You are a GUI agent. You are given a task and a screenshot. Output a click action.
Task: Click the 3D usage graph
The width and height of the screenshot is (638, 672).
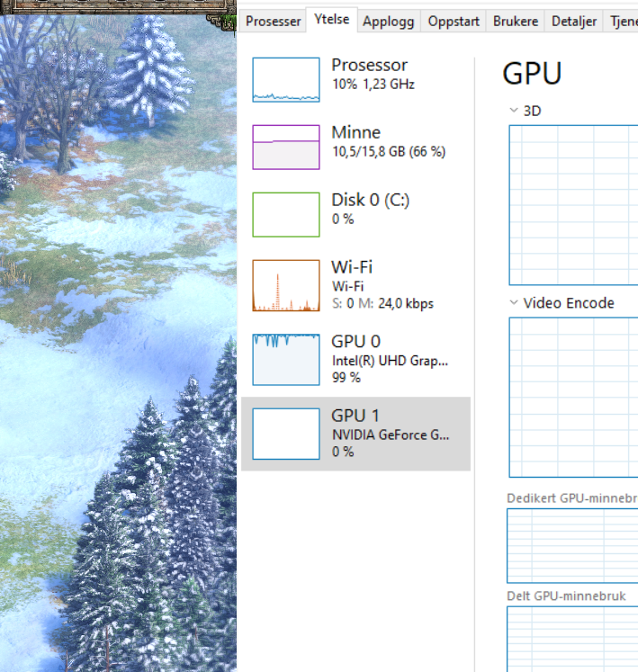click(573, 205)
